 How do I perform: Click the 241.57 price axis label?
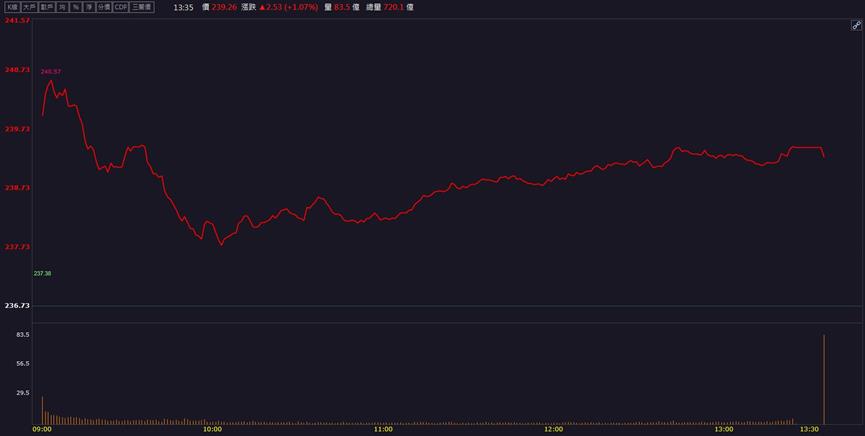point(18,20)
